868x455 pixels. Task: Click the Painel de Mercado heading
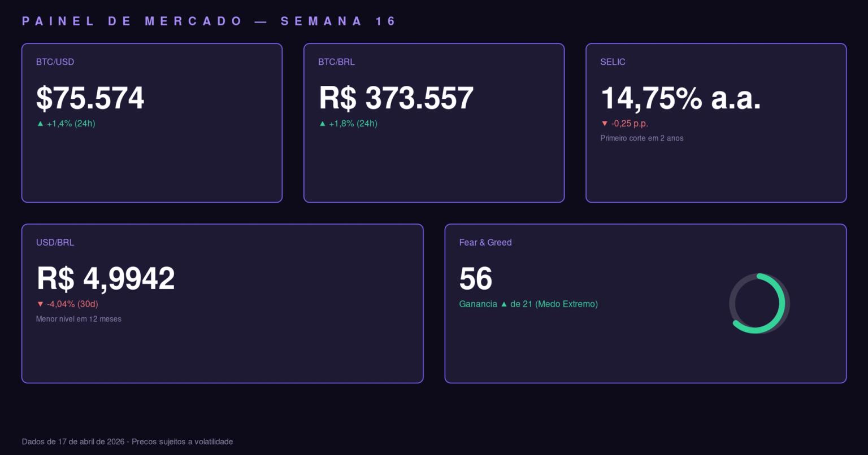click(x=209, y=21)
